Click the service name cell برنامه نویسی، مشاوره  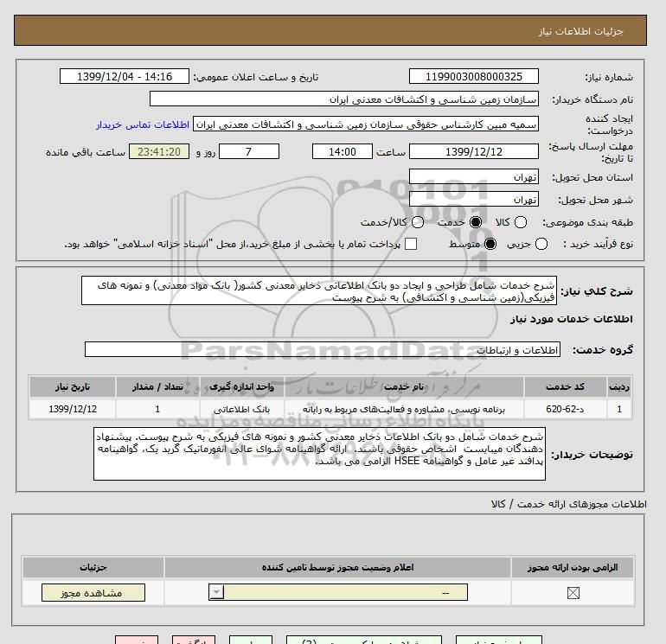(x=404, y=409)
